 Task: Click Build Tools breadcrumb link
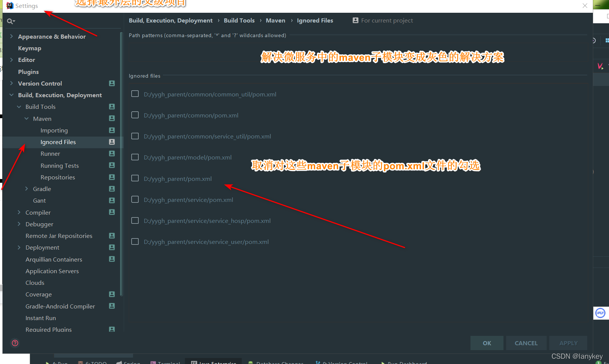point(239,20)
